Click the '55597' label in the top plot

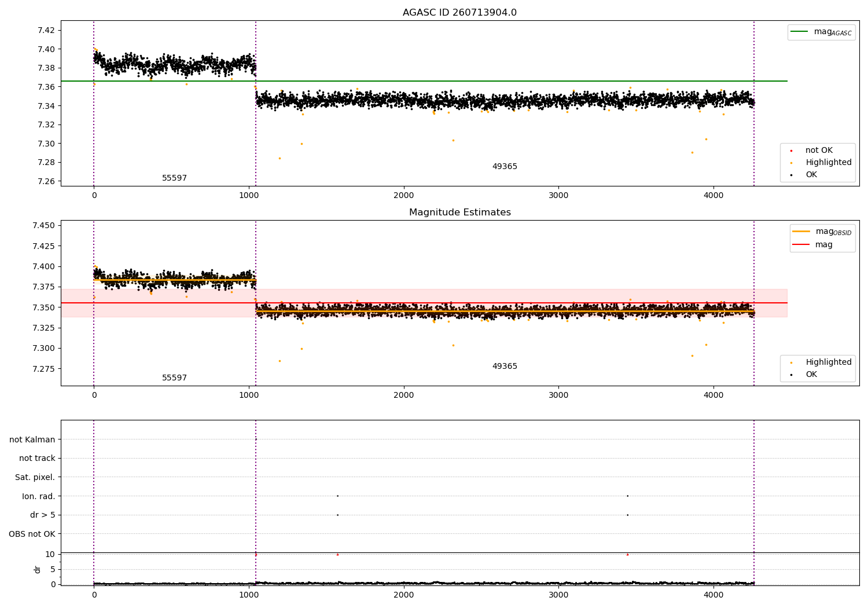[174, 178]
